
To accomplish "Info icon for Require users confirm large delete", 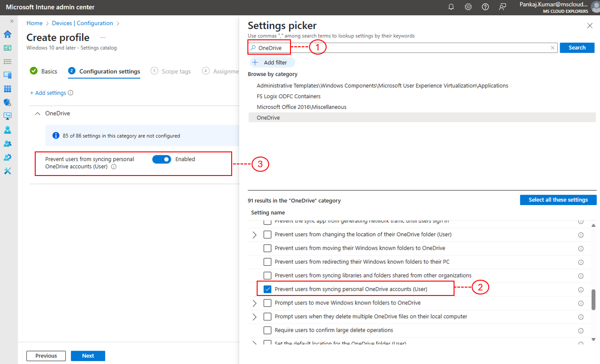I will [x=581, y=331].
